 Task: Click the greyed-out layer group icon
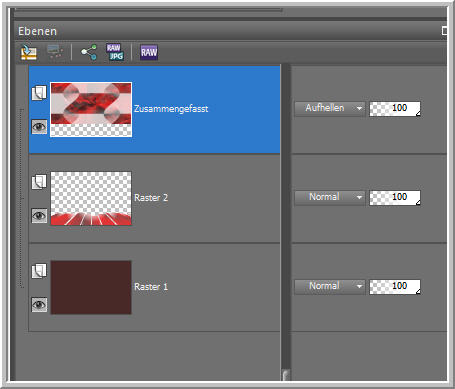[55, 52]
